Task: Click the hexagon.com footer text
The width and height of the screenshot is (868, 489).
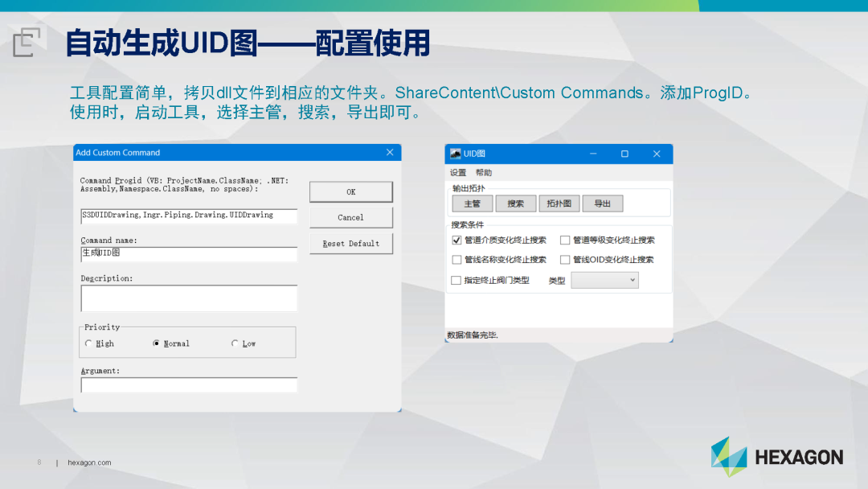Action: 89,462
